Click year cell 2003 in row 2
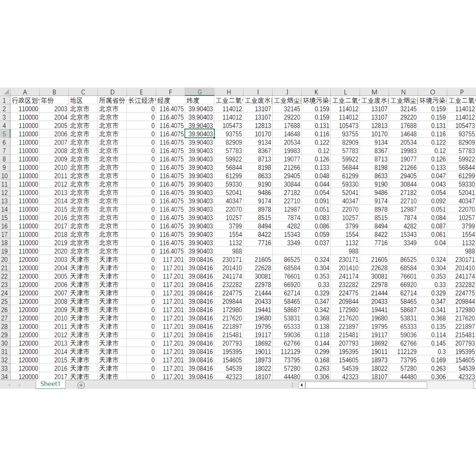Viewport: 476px width, 476px height. click(x=54, y=109)
